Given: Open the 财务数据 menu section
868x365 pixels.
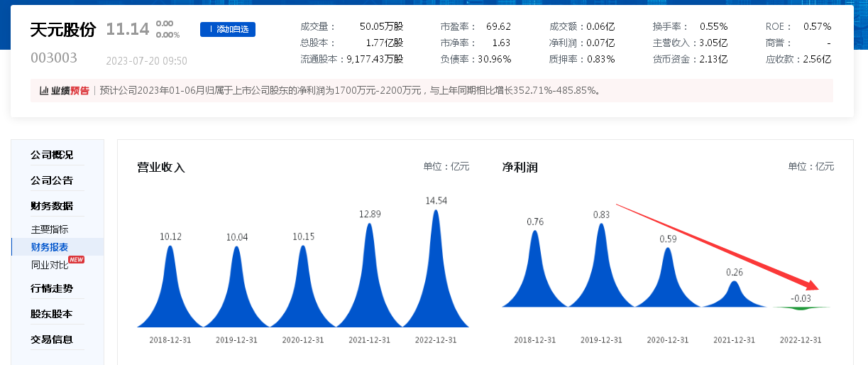Looking at the screenshot, I should tap(52, 206).
